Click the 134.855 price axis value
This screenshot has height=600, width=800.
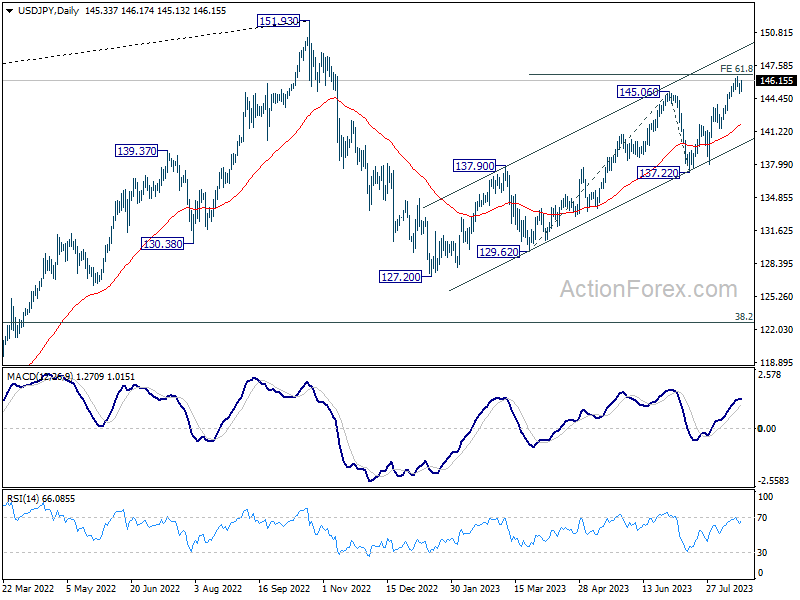[776, 197]
